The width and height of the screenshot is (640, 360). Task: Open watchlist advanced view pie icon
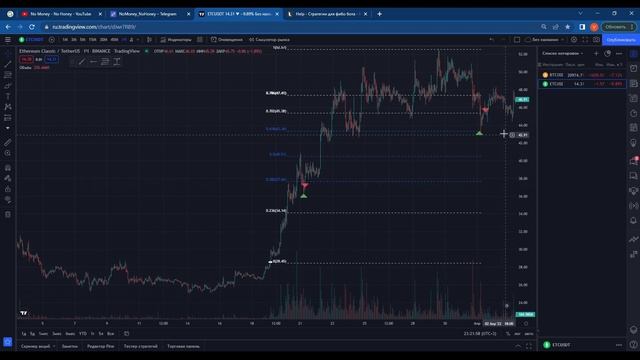[607, 53]
